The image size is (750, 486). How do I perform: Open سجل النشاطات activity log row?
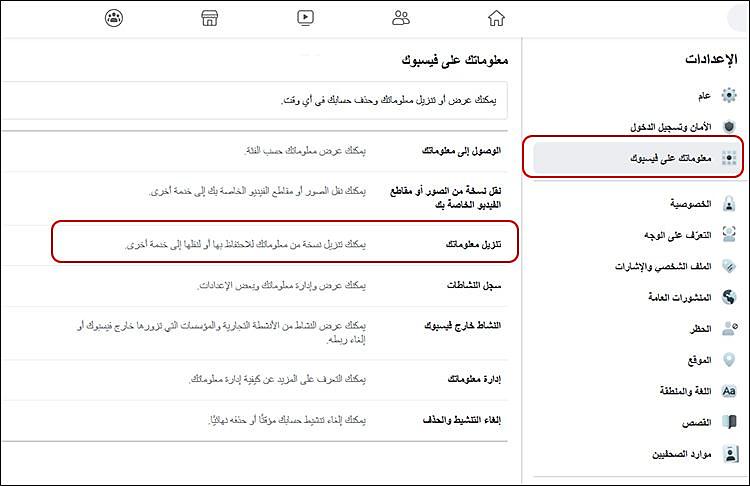[254, 286]
